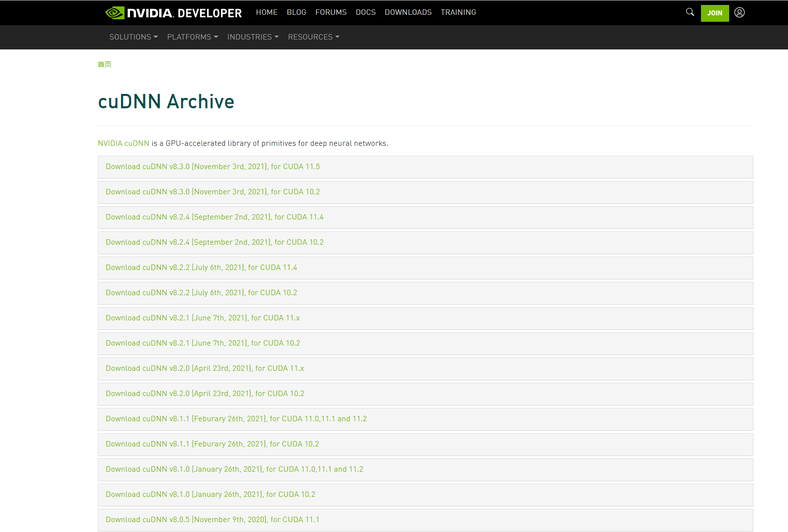Click the cuDNN Archive page heading
The height and width of the screenshot is (532, 788).
click(166, 101)
